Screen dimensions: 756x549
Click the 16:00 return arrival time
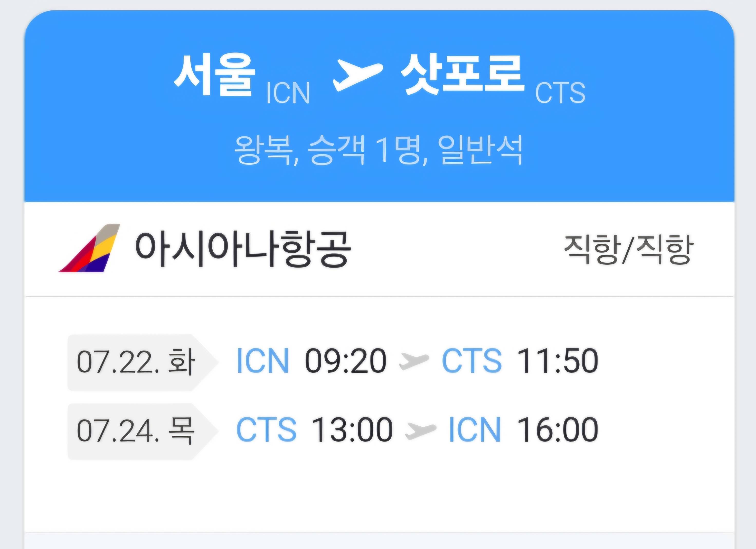tap(557, 429)
